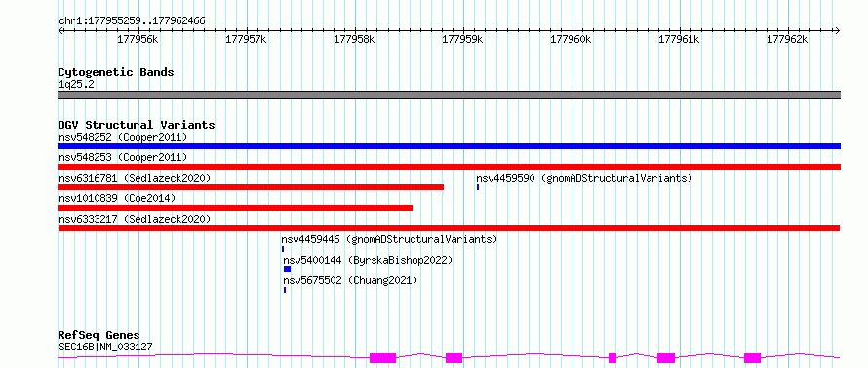Viewport: 868px width, 368px height.
Task: Open the nsv6316781 (Sedlazeck2020) label
Action: tap(135, 178)
